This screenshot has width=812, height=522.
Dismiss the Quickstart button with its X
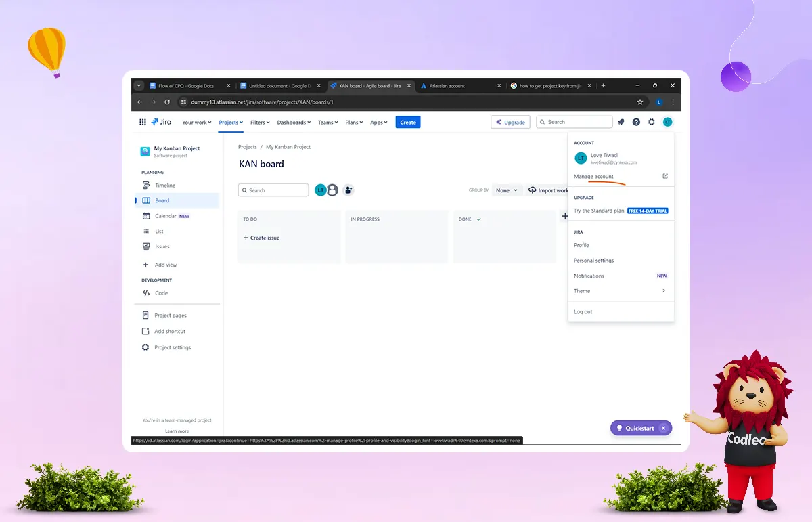(664, 428)
